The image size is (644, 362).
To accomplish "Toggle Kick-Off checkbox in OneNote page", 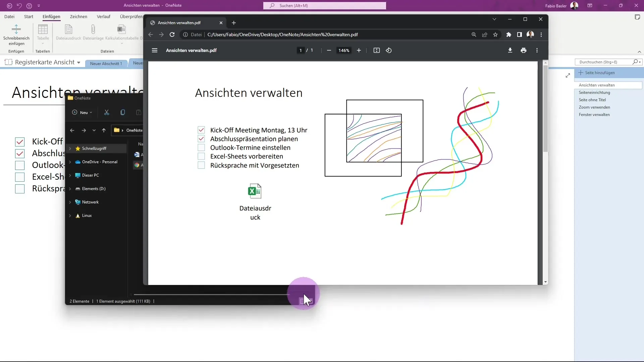I will coord(20,142).
